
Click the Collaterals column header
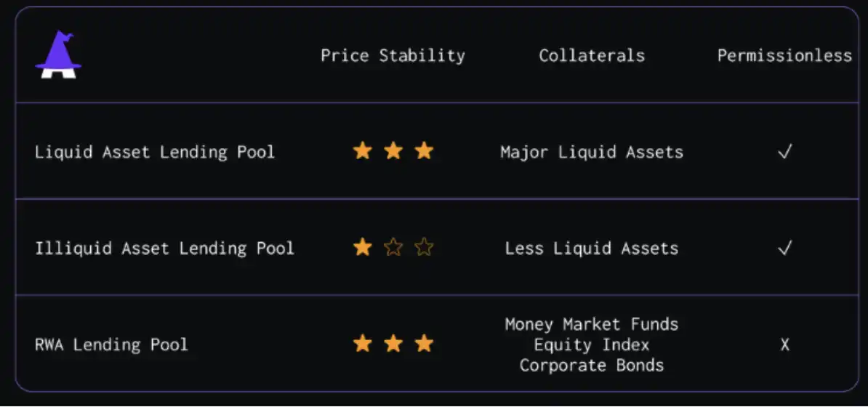tap(592, 56)
